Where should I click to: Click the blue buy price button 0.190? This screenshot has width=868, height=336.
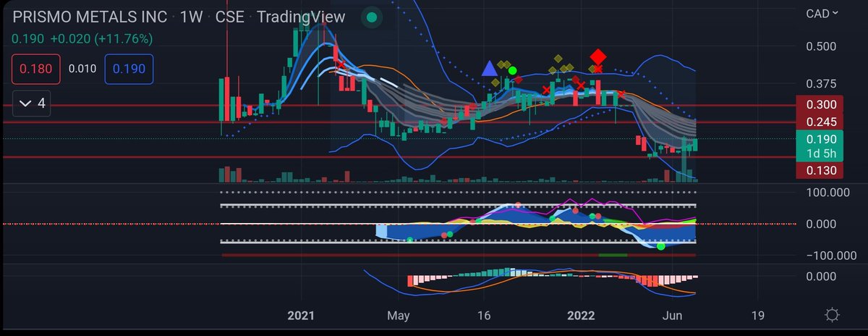tap(129, 70)
